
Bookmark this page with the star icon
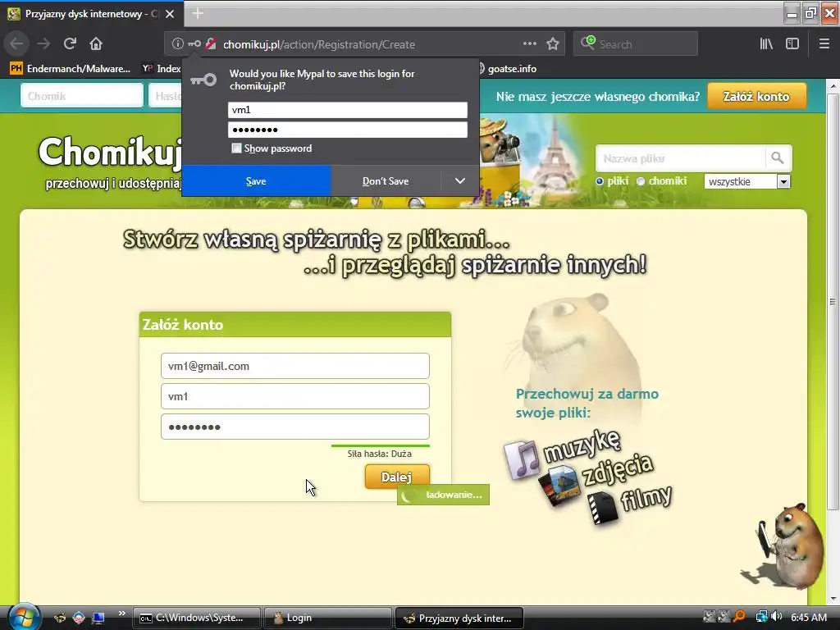(x=553, y=44)
